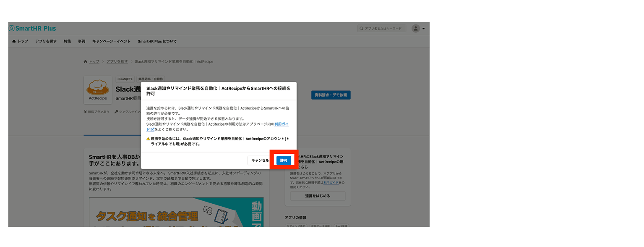Image resolution: width=644 pixels, height=247 pixels.
Task: Select the 業務効率・自動化 category tag
Action: point(151,79)
